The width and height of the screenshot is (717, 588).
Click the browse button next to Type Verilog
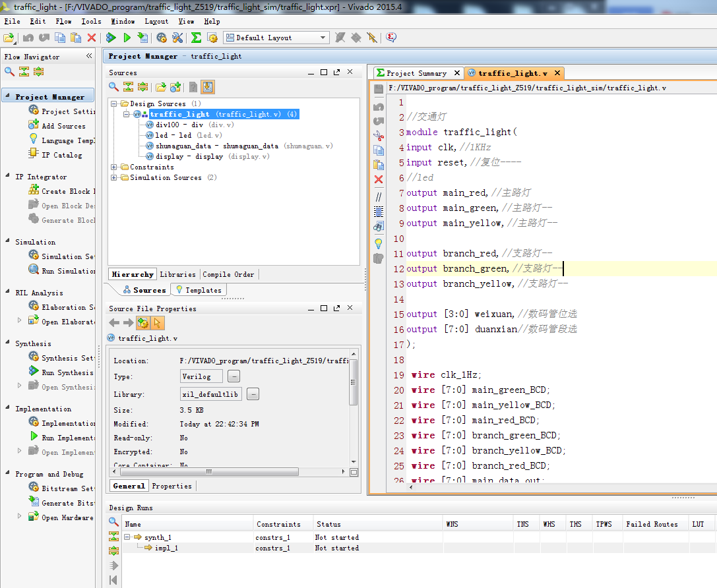click(234, 376)
